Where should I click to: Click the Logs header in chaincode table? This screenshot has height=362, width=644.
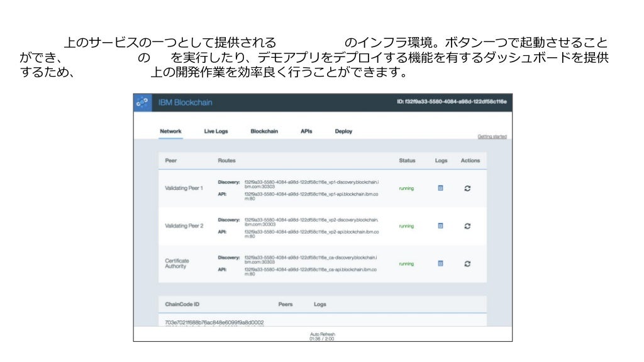point(320,304)
